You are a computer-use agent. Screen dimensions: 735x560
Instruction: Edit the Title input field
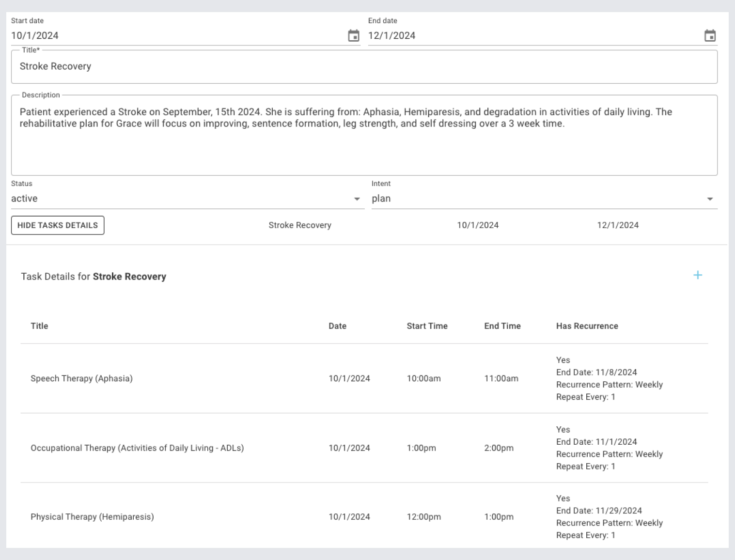pyautogui.click(x=363, y=66)
